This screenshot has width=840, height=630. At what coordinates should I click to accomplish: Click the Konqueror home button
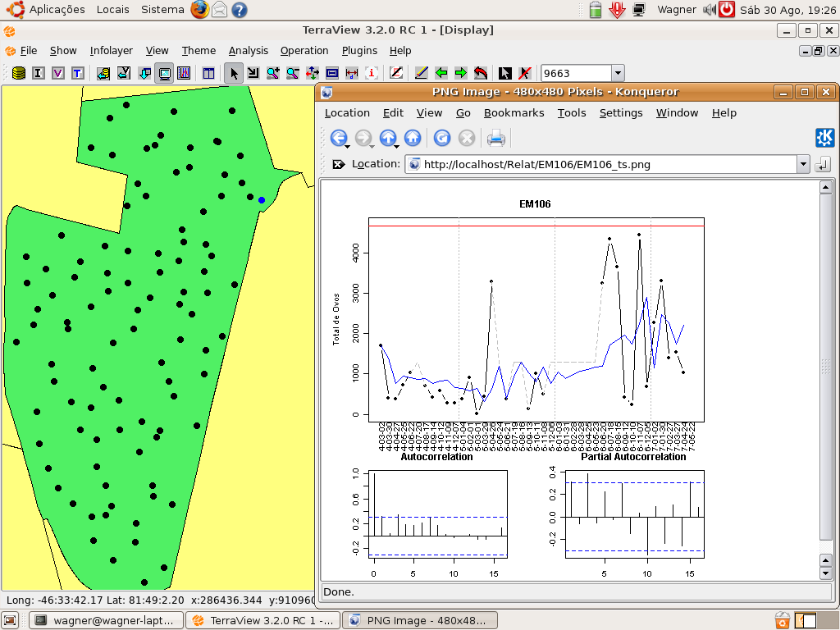click(x=413, y=138)
